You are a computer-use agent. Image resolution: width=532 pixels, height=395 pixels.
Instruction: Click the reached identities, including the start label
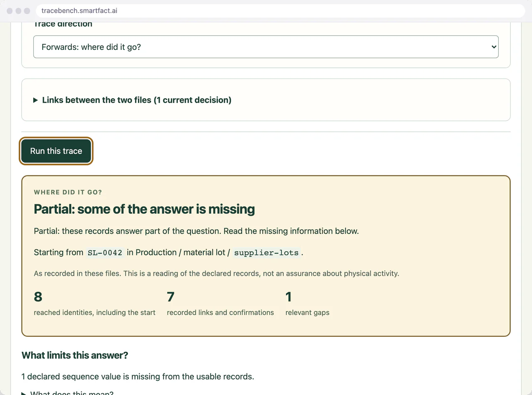(x=95, y=312)
